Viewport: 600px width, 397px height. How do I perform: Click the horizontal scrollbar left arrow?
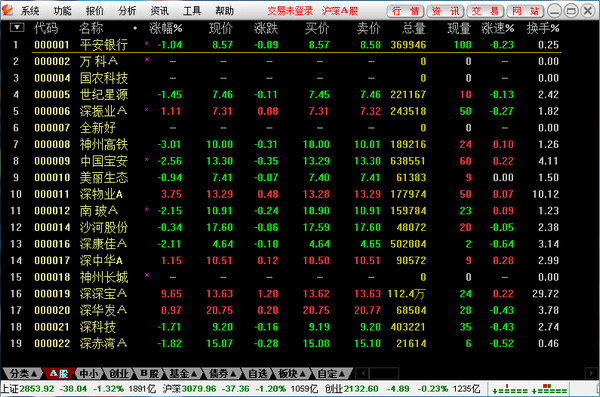coord(362,373)
